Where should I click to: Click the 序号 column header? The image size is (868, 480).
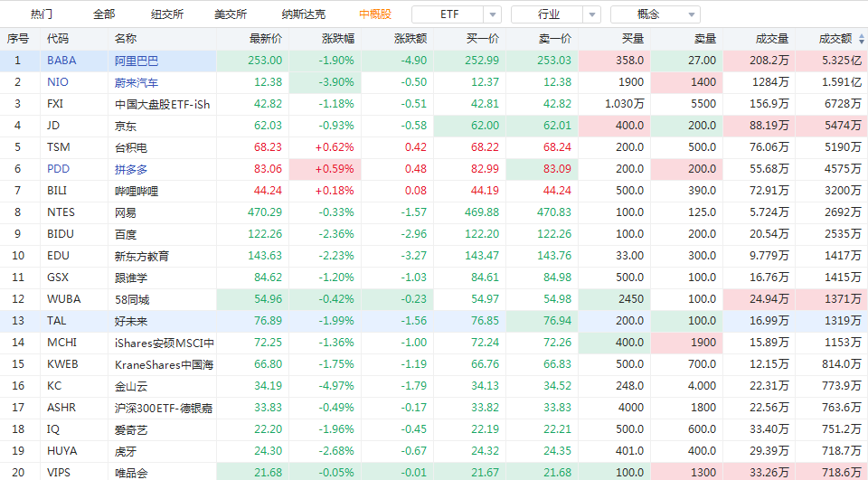(x=18, y=39)
